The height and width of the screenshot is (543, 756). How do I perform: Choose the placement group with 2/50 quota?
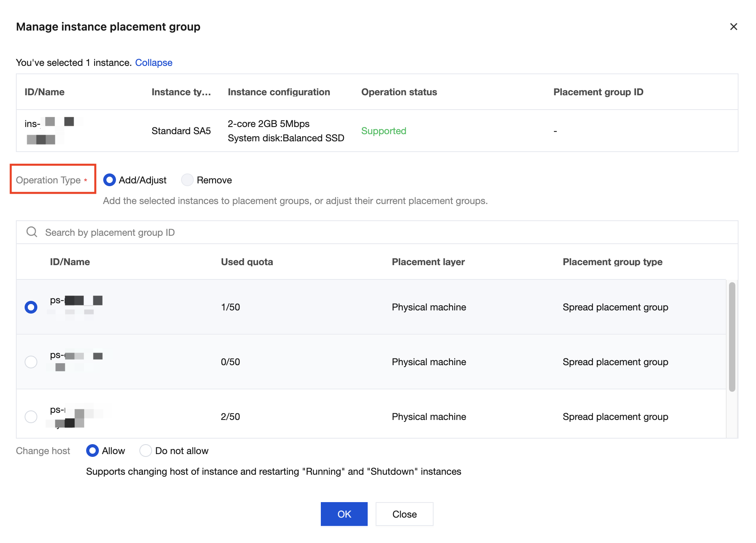click(31, 417)
